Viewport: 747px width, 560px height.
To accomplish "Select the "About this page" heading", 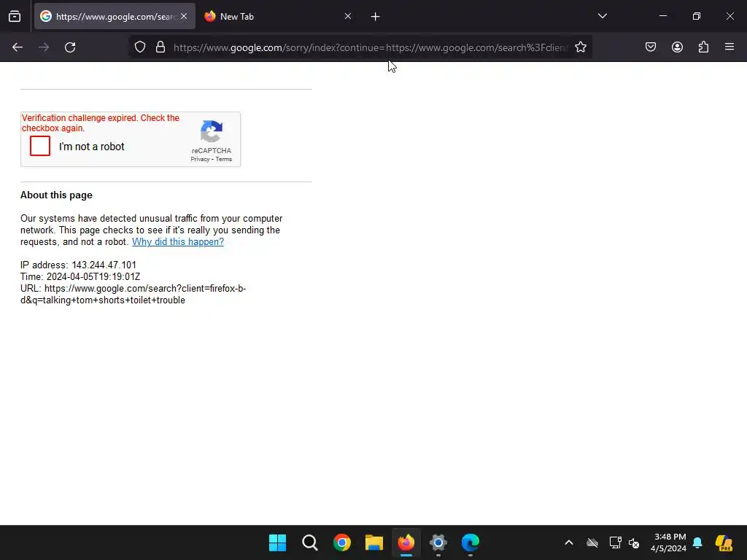I will [56, 195].
